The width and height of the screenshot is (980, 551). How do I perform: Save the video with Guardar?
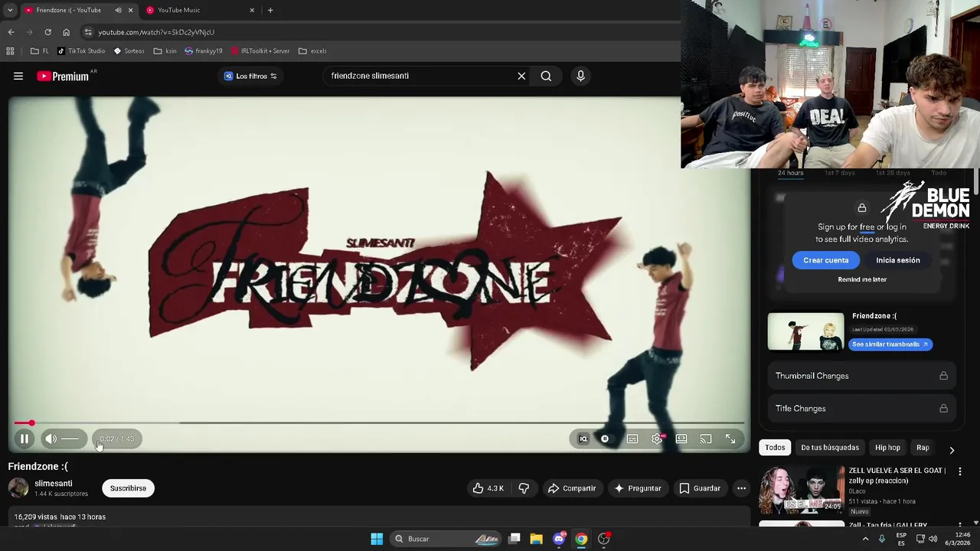click(x=699, y=488)
